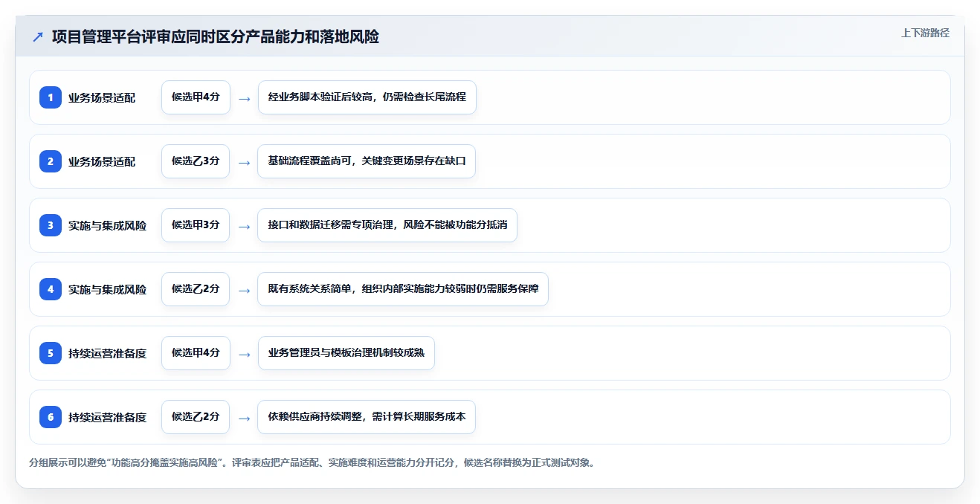Click 持续运营准备度 label in row 5
This screenshot has height=504, width=980.
click(x=107, y=353)
